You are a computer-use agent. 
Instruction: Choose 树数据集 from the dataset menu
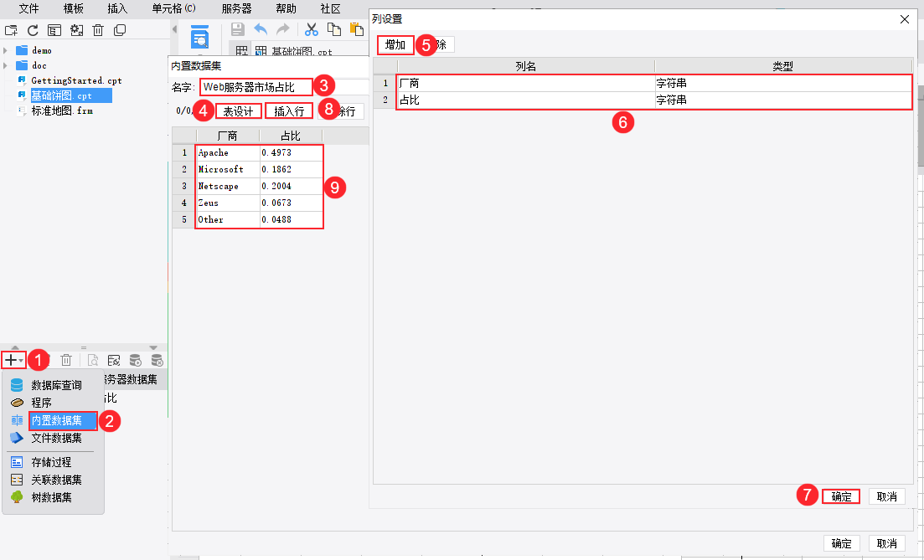pyautogui.click(x=53, y=497)
